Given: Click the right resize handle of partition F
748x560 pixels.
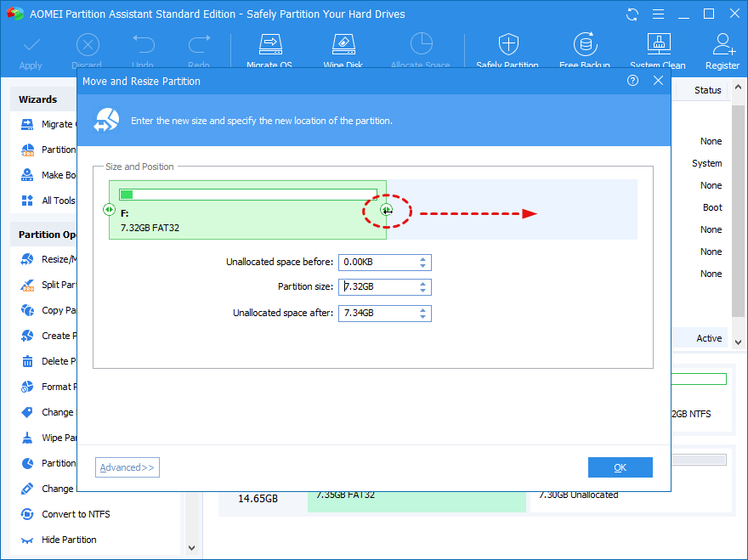Looking at the screenshot, I should click(x=386, y=210).
